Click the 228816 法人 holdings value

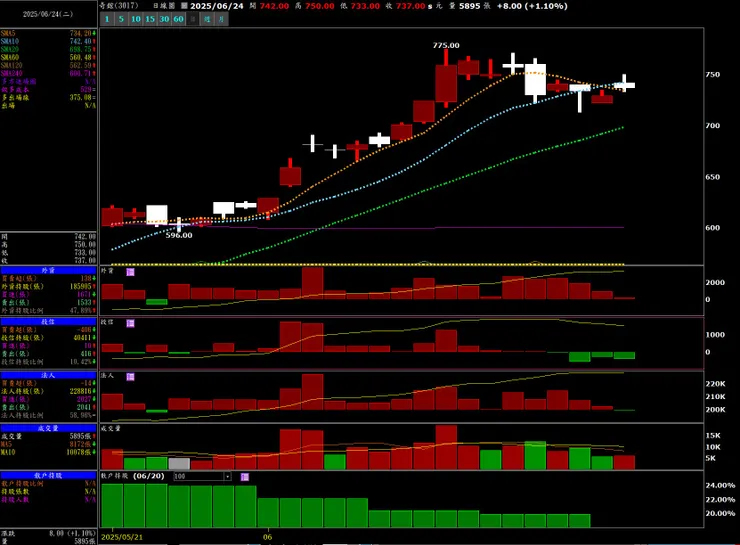coord(81,391)
